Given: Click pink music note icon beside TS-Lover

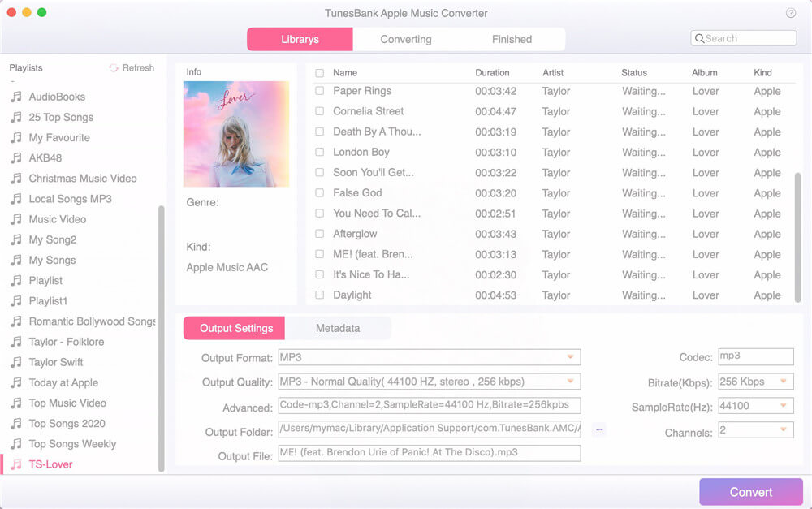Looking at the screenshot, I should (x=16, y=464).
